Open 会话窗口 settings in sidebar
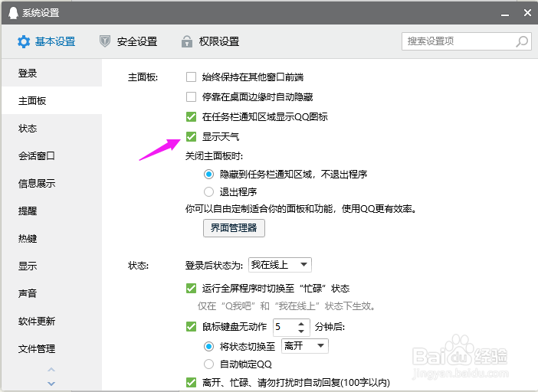The height and width of the screenshot is (392, 538). (x=52, y=156)
